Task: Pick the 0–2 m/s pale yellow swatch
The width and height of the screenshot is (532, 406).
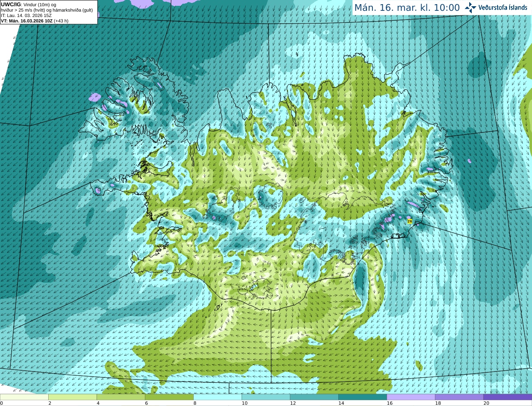Action: point(24,397)
